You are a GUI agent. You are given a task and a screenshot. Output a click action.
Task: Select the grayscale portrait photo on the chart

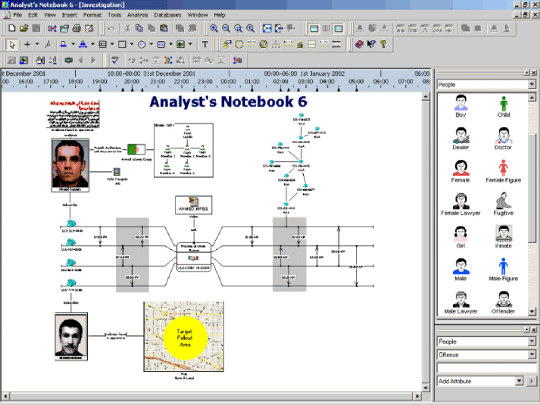point(71,335)
